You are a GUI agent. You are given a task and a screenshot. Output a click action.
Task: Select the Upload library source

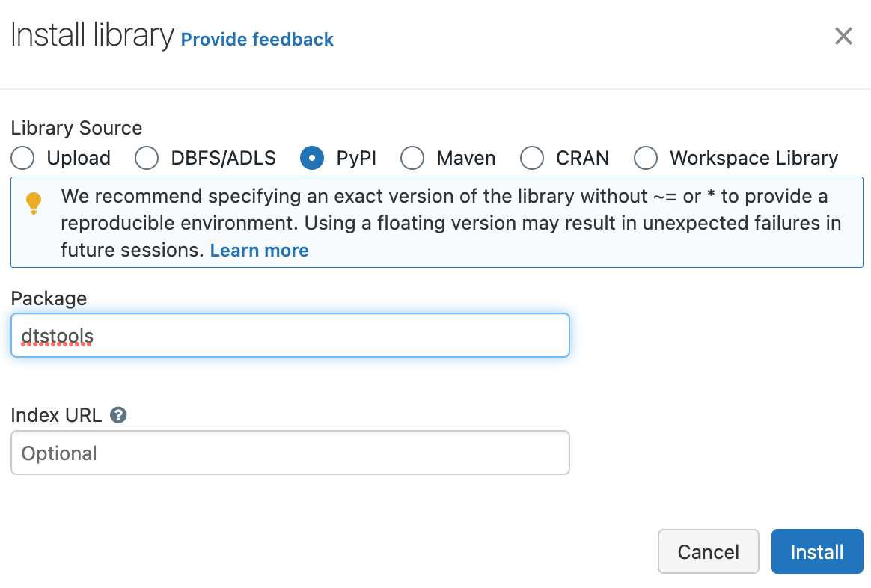22,158
